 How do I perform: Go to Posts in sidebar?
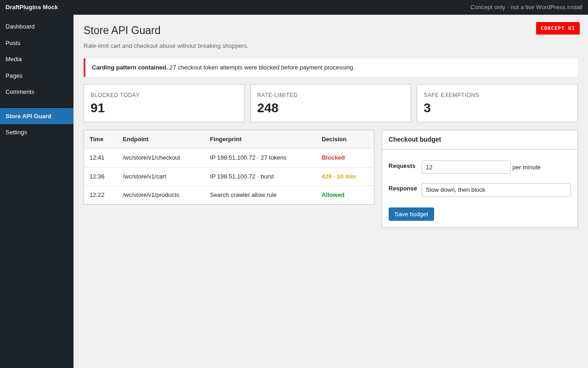coord(37,43)
